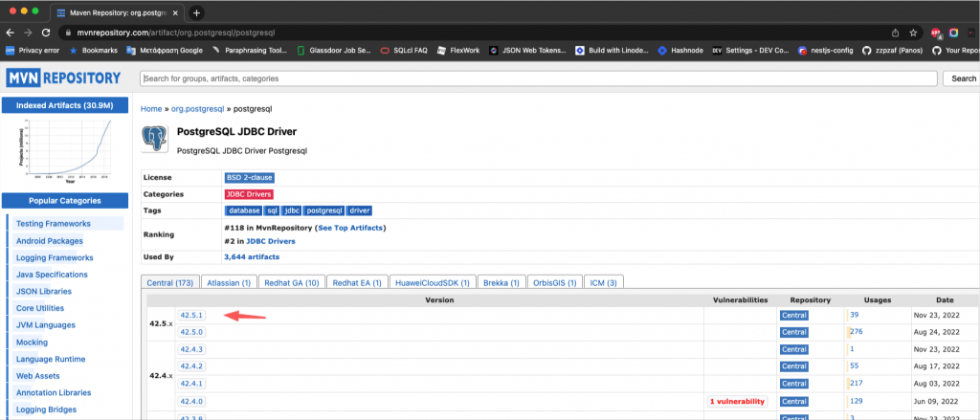Open the Paraphrasing Tool bookmark

tap(250, 51)
